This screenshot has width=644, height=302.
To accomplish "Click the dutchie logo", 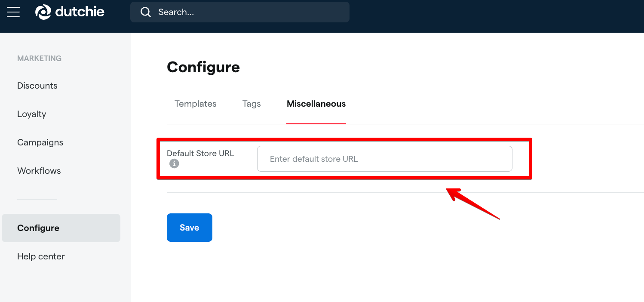I will [70, 12].
